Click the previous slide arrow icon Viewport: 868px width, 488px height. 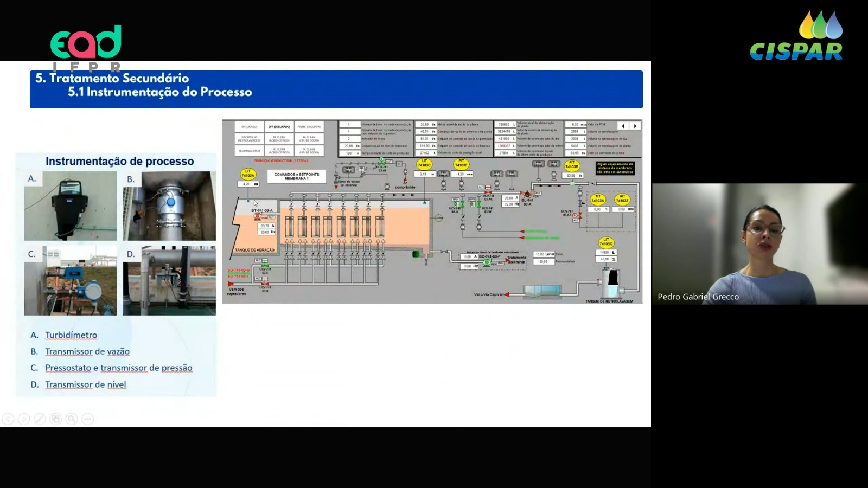(8, 419)
